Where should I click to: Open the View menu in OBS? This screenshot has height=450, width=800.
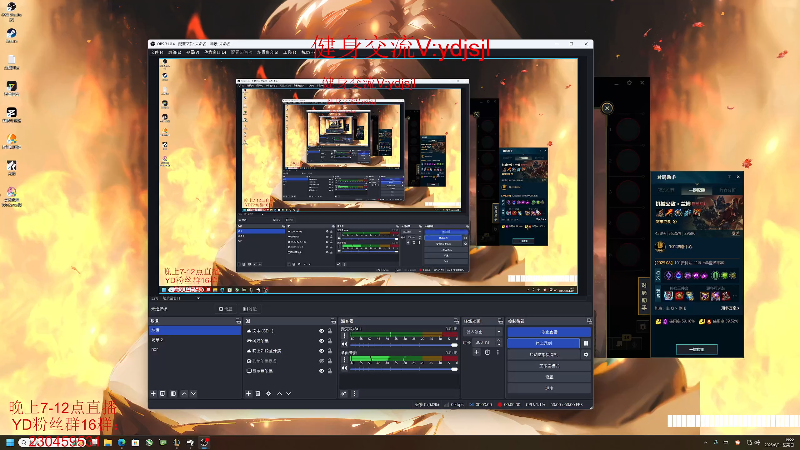pyautogui.click(x=193, y=53)
